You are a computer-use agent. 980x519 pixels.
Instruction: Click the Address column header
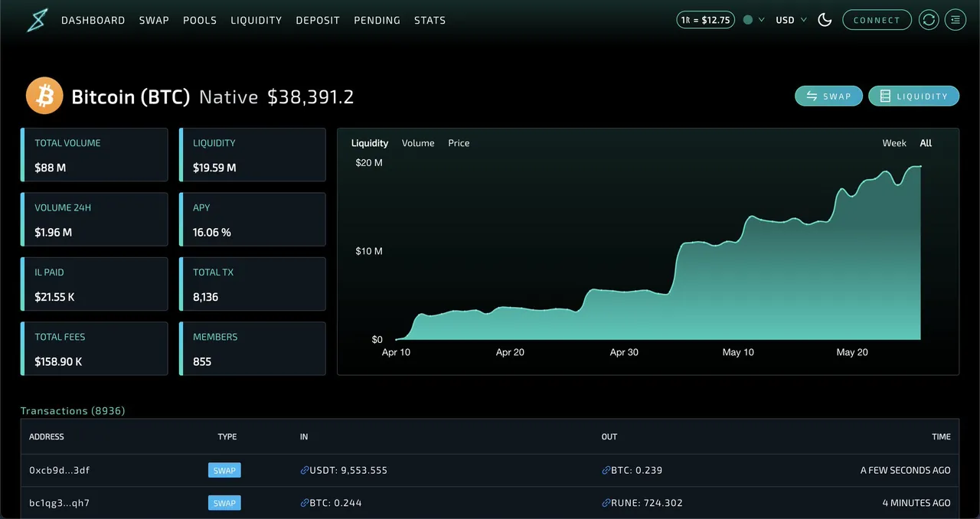[47, 437]
